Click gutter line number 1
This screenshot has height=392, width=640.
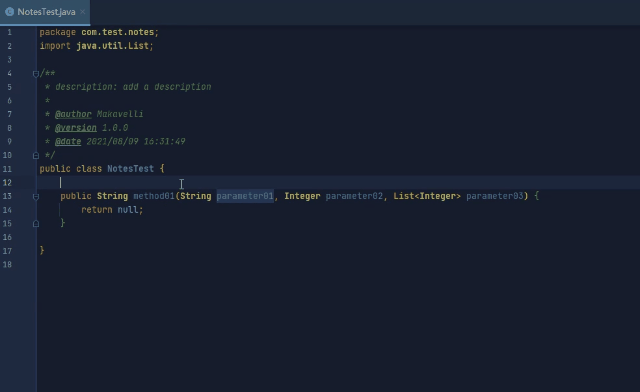(x=9, y=32)
